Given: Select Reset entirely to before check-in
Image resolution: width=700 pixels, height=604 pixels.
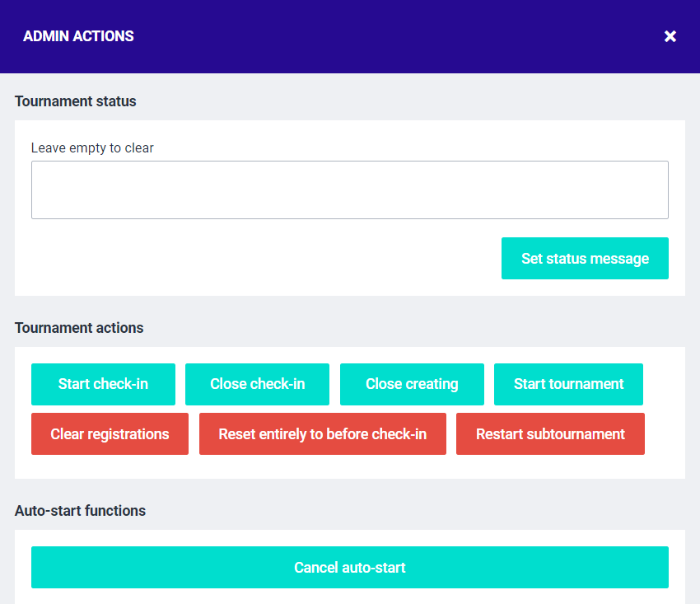Looking at the screenshot, I should [322, 434].
